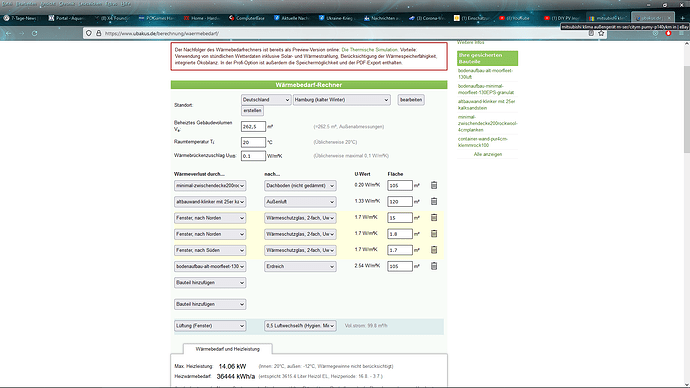Image resolution: width=690 pixels, height=388 pixels.
Task: Switch to the ComputerBase tab
Action: (x=246, y=18)
